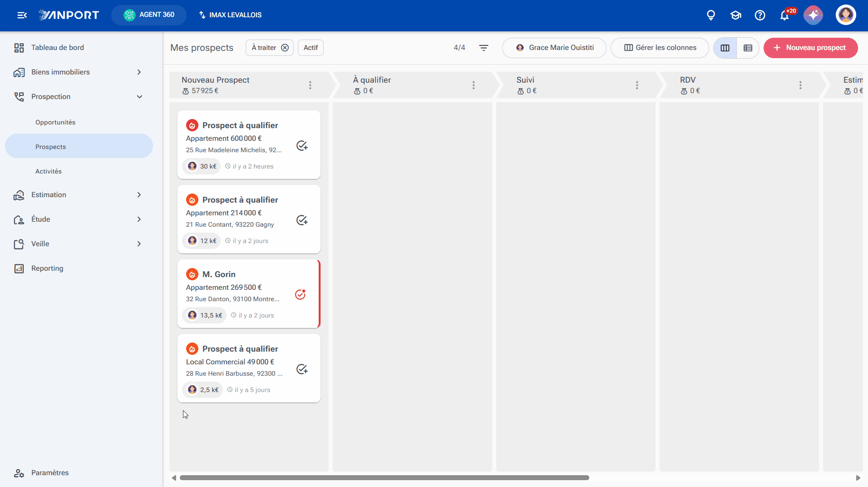
Task: Open M. Gorin prospect card
Action: click(x=249, y=294)
